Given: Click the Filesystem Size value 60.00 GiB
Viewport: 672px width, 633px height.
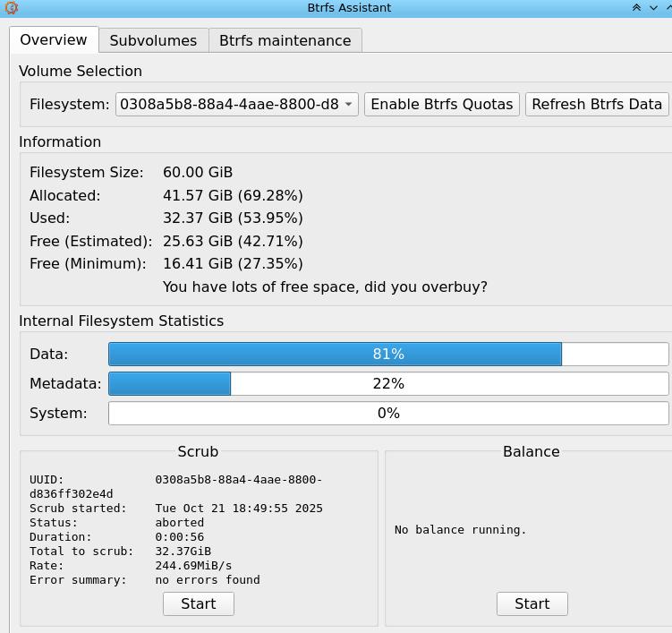Looking at the screenshot, I should 198,173.
